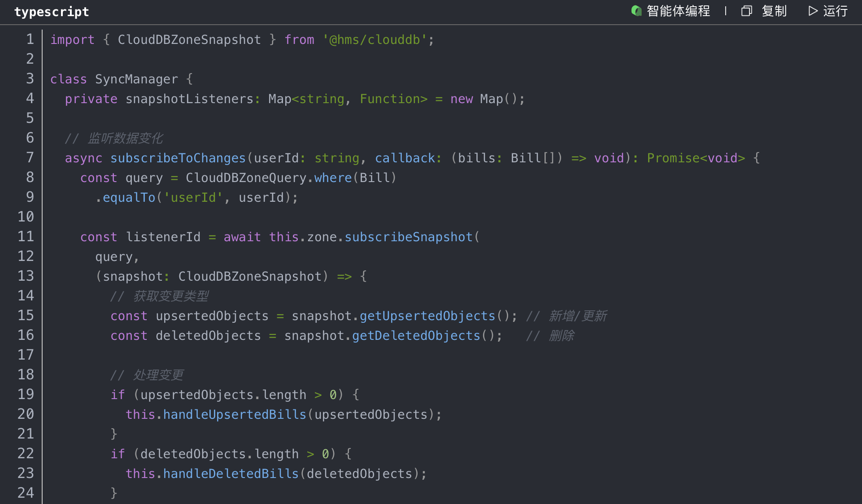Click the getUpsertedObjects method call
The image size is (862, 504).
[427, 316]
